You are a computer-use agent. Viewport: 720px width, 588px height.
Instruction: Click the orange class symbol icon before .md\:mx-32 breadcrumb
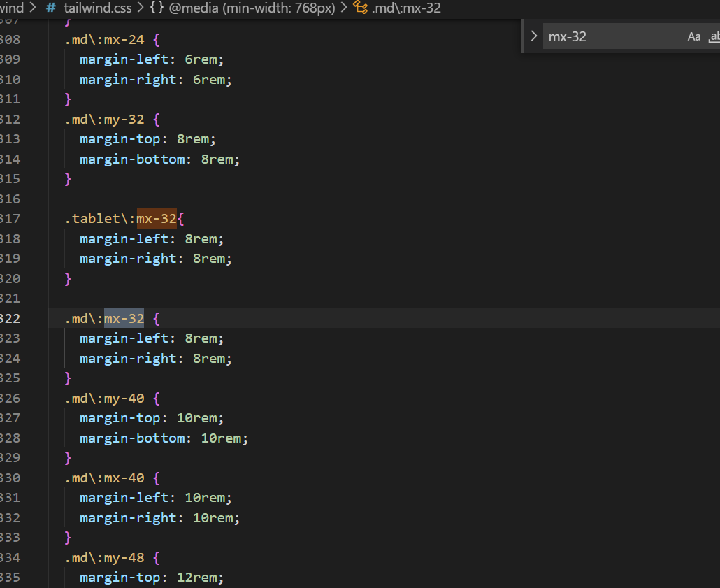click(361, 8)
